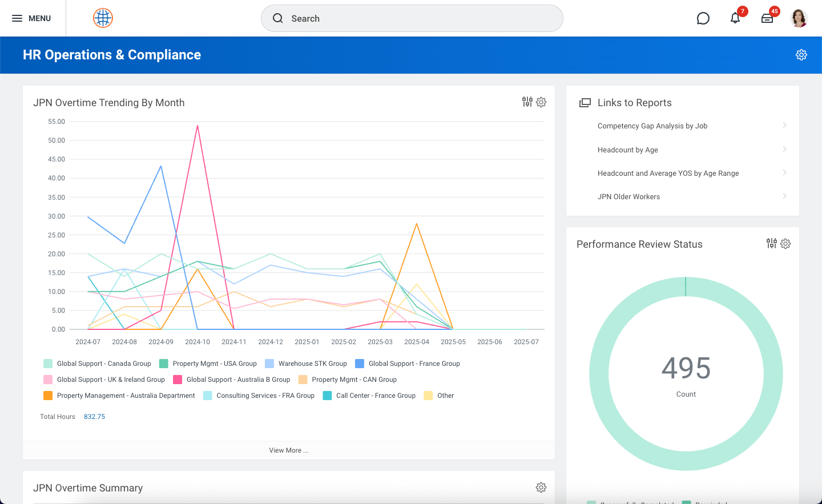
Task: Open the gear settings for Performance Review Status
Action: pos(785,244)
